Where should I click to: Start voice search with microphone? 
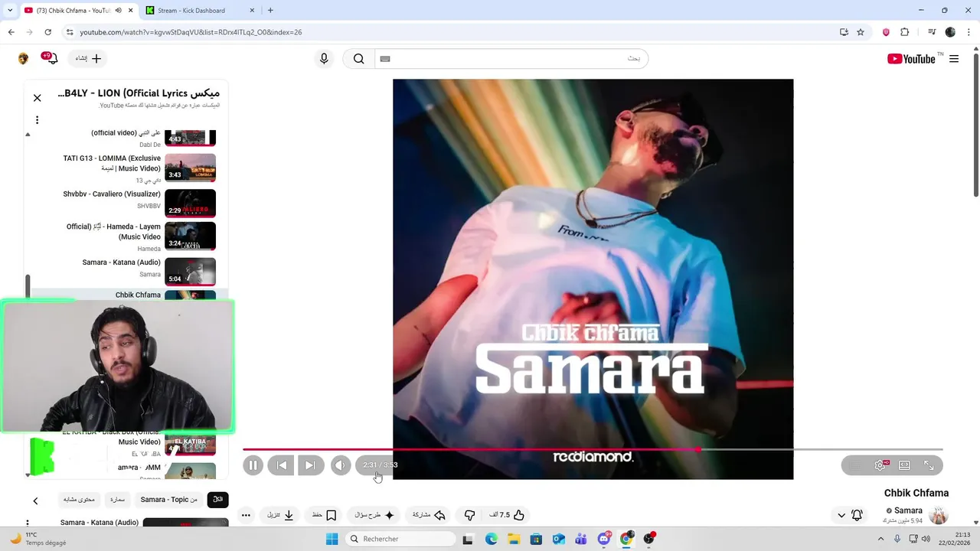point(324,59)
